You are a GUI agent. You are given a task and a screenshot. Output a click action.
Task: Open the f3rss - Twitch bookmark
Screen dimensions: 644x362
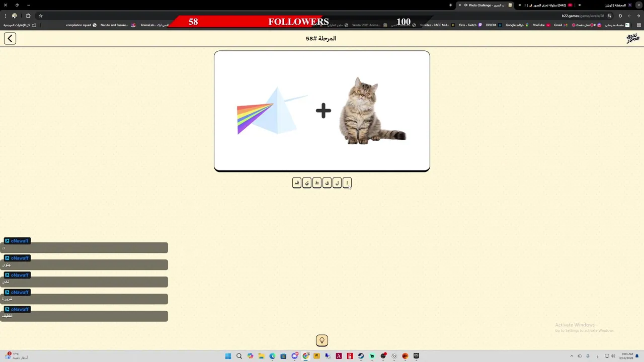tap(470, 25)
